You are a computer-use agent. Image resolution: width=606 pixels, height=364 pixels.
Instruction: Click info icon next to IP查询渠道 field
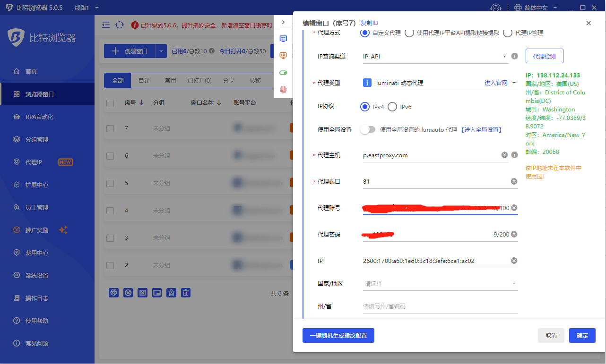coord(514,56)
